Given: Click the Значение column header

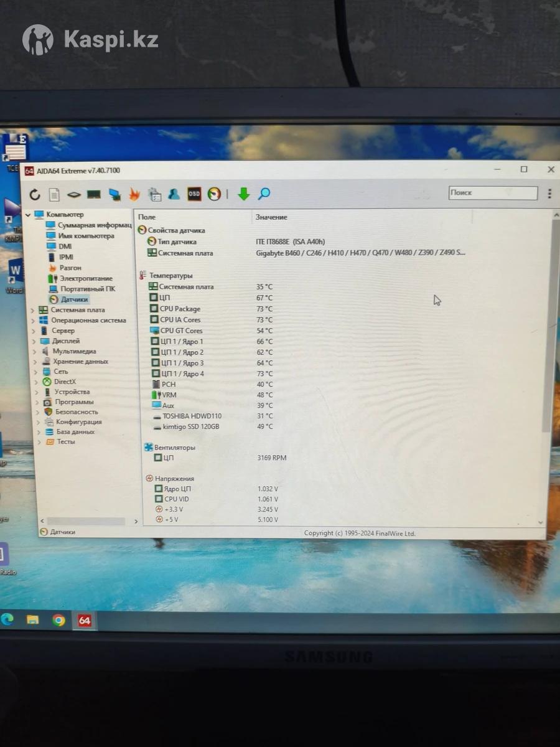Looking at the screenshot, I should point(271,217).
